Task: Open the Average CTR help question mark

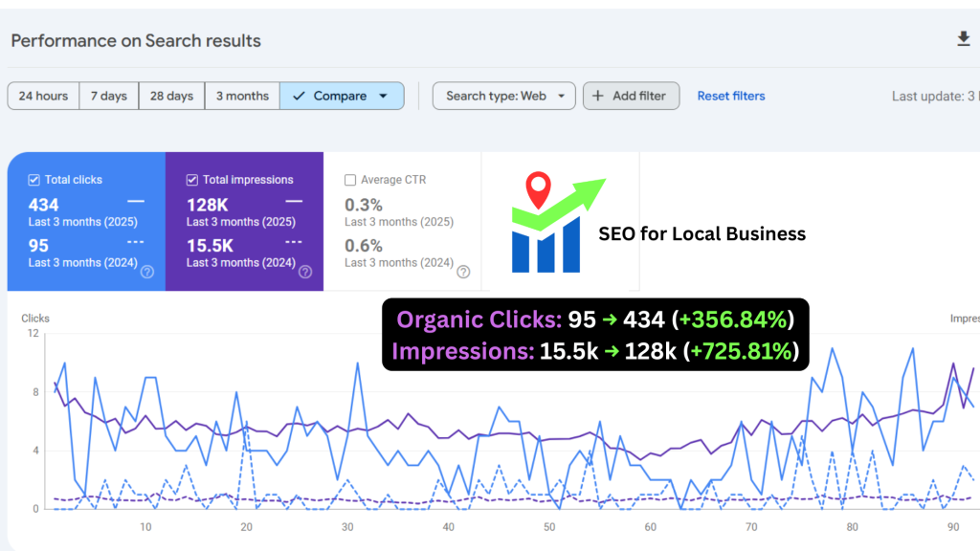Action: pyautogui.click(x=462, y=273)
